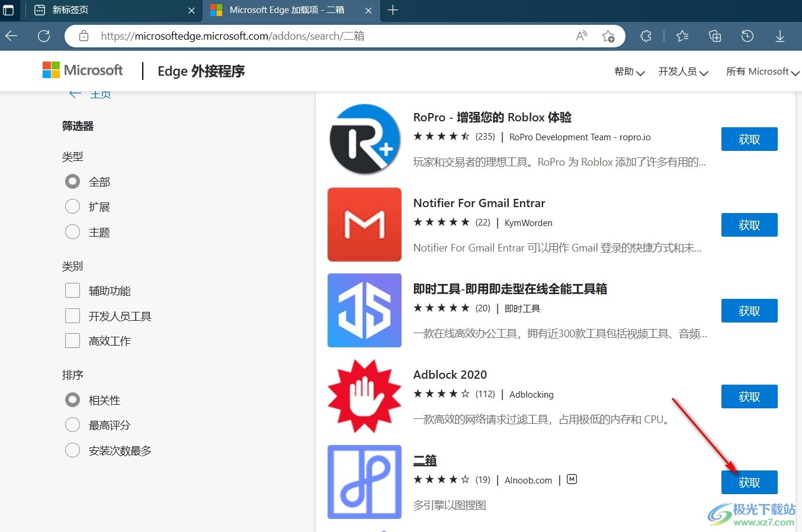This screenshot has width=802, height=532.
Task: Open browser History icon
Action: coord(748,36)
